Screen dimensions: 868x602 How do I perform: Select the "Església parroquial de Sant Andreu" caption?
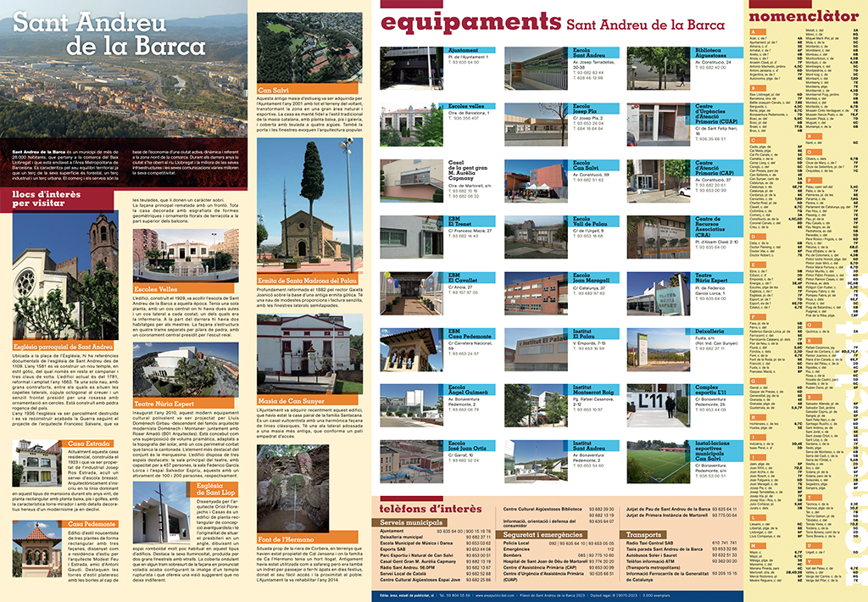(63, 347)
